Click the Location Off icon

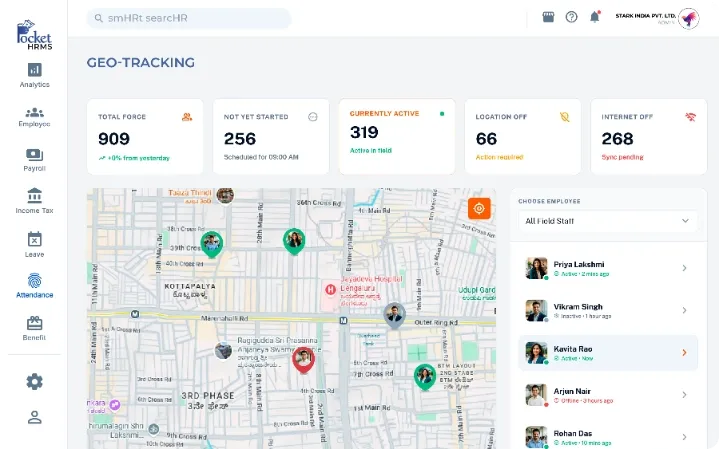[x=564, y=117]
